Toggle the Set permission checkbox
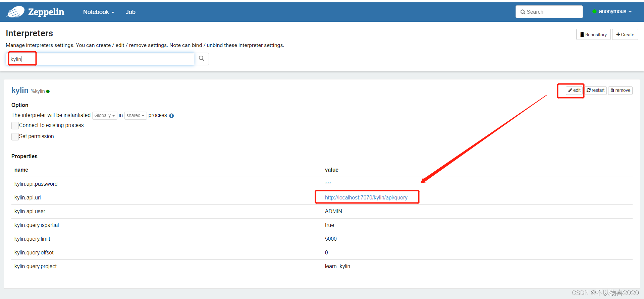This screenshot has width=644, height=299. click(15, 136)
